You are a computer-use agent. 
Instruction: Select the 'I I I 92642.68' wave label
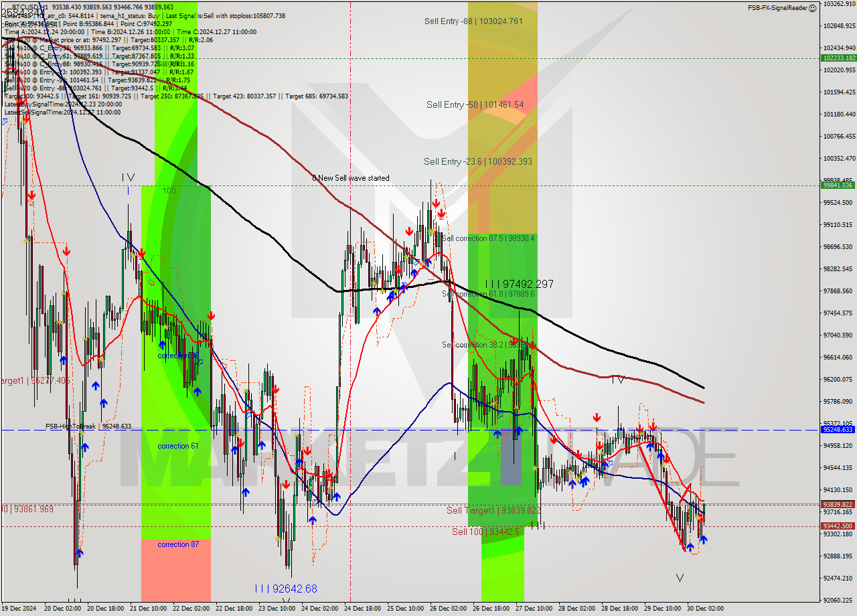coord(285,589)
